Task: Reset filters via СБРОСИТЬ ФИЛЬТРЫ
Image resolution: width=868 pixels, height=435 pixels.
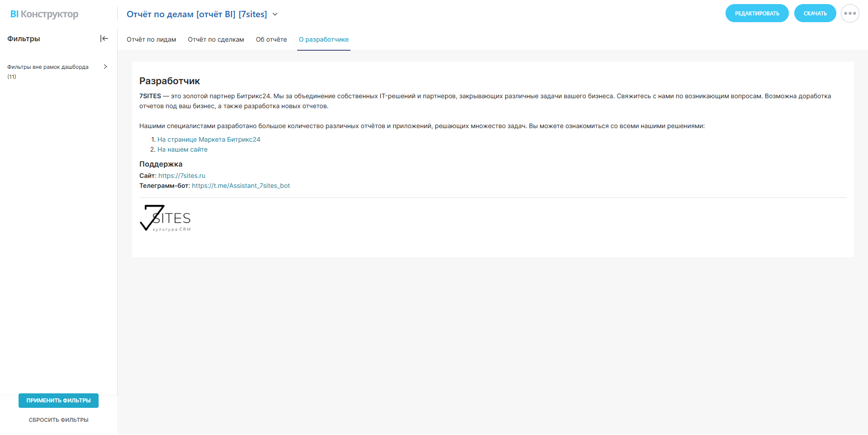Action: (x=59, y=420)
